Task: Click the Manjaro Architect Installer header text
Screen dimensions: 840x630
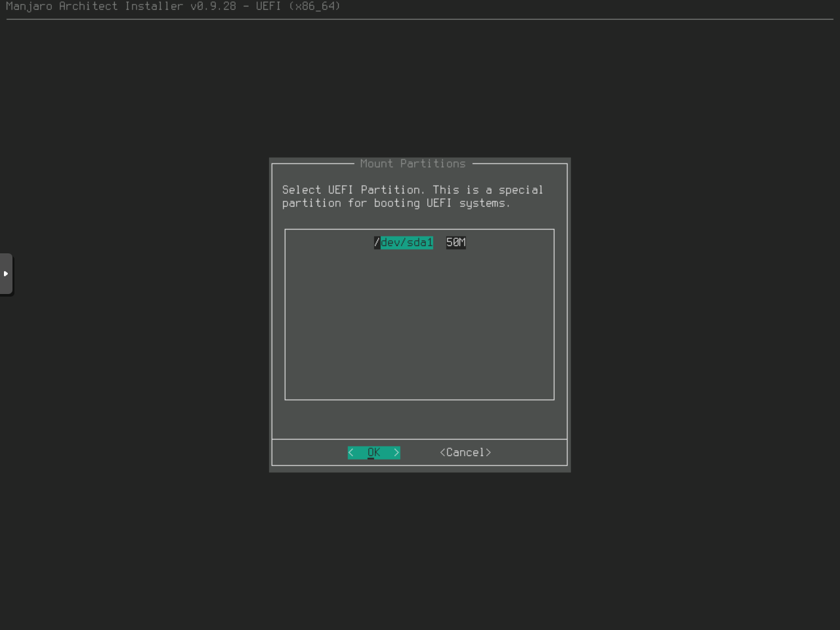Action: (x=94, y=7)
